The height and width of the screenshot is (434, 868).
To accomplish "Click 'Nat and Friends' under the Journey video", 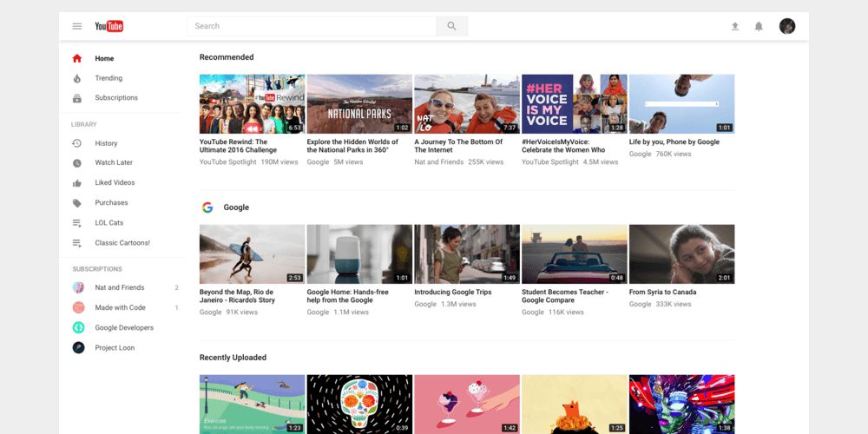I will (439, 162).
